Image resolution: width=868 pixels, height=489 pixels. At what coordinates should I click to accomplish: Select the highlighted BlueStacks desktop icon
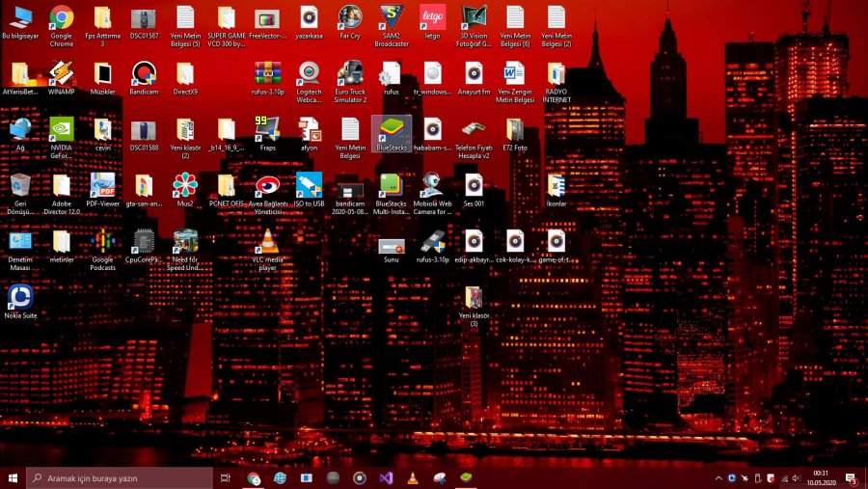tap(392, 134)
